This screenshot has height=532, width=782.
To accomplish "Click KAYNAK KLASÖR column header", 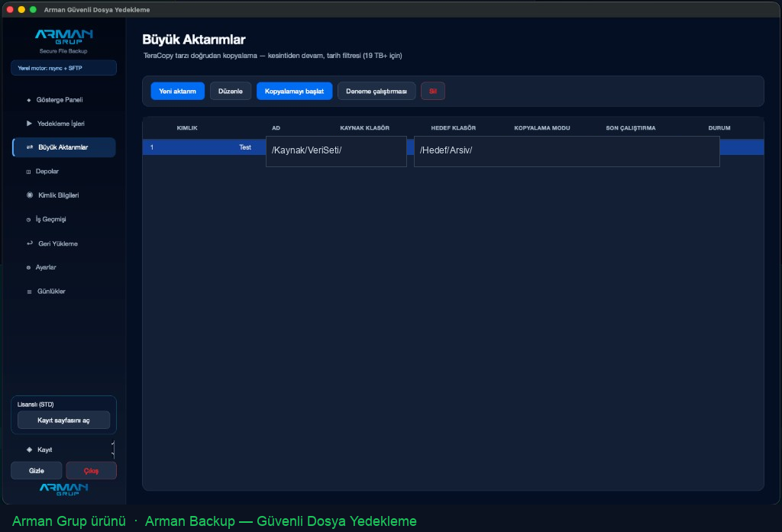I will pos(364,128).
